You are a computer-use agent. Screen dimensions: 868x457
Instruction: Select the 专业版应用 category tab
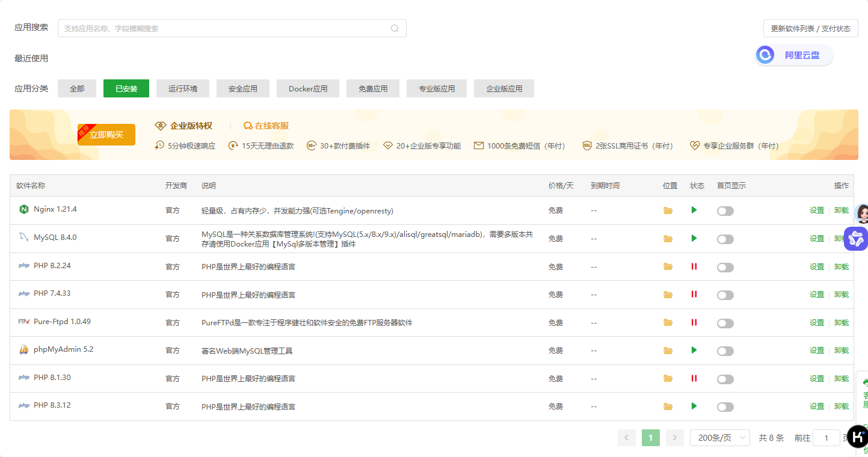pos(437,88)
